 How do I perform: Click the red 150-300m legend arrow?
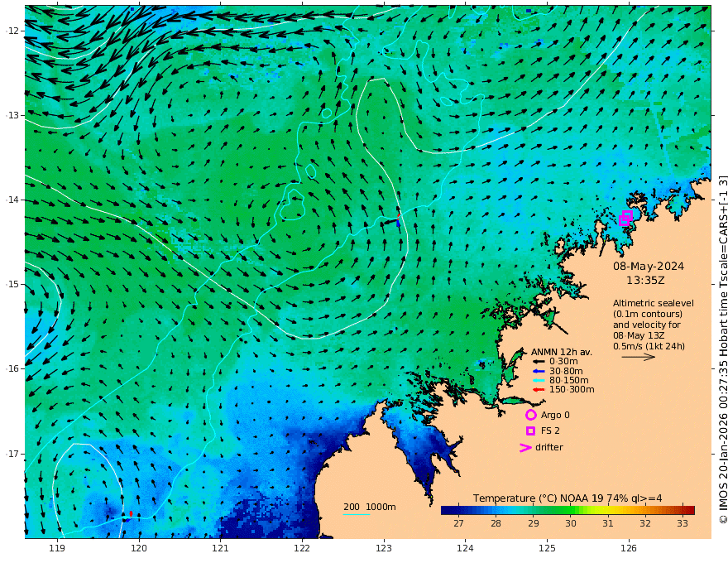(x=538, y=390)
